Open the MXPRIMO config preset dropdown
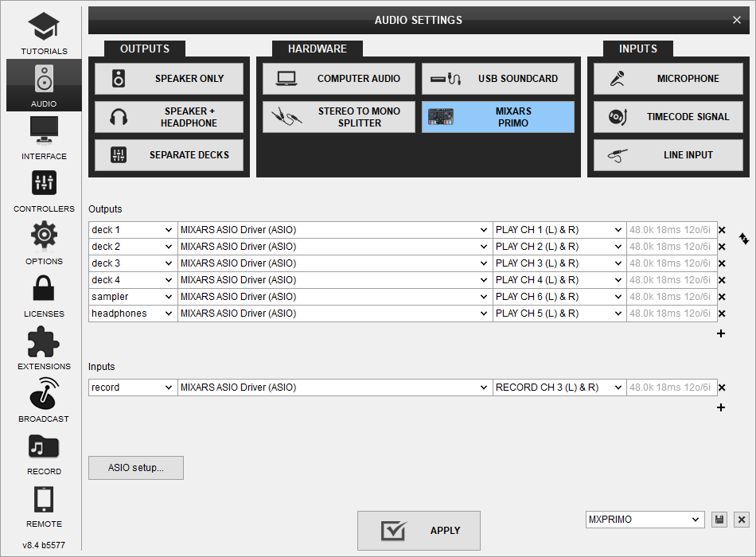Viewport: 756px width, 557px height. tap(645, 520)
